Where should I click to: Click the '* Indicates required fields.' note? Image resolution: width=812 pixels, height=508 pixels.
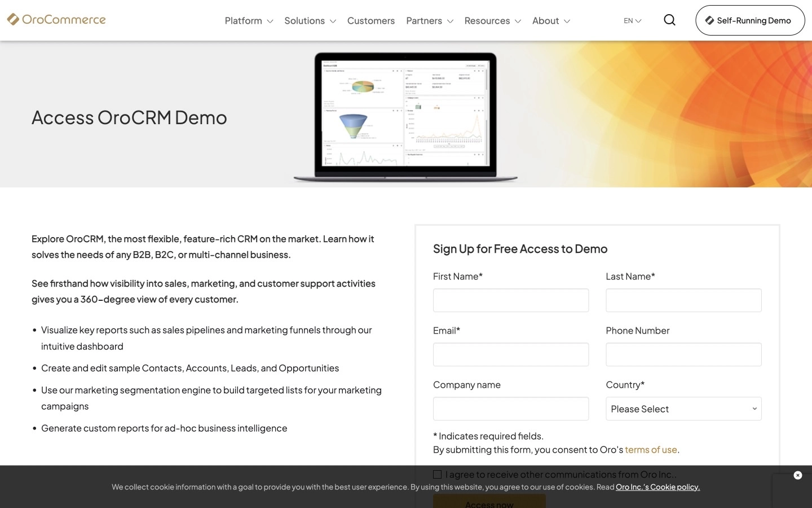pyautogui.click(x=488, y=436)
